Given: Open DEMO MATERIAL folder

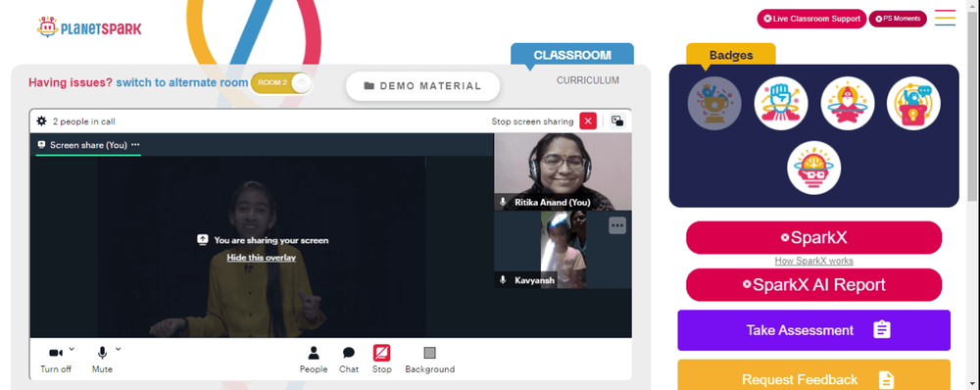Looking at the screenshot, I should 423,86.
